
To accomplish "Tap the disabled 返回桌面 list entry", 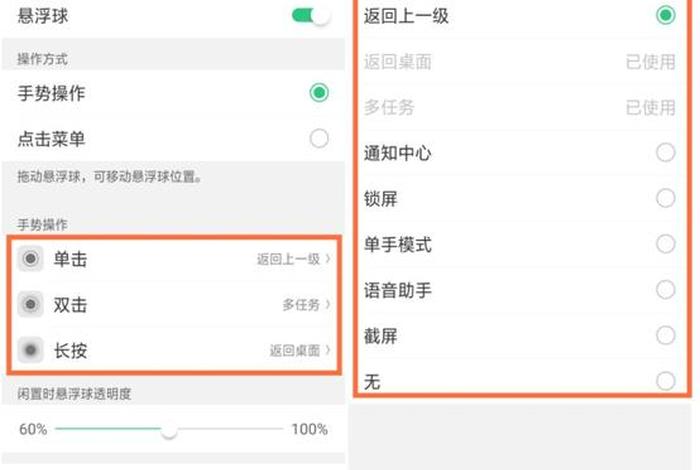I will click(x=398, y=62).
